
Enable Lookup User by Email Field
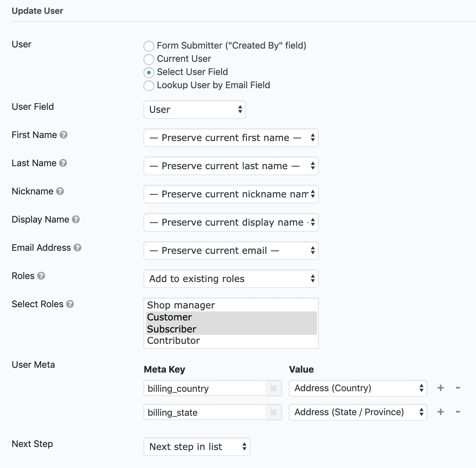149,86
